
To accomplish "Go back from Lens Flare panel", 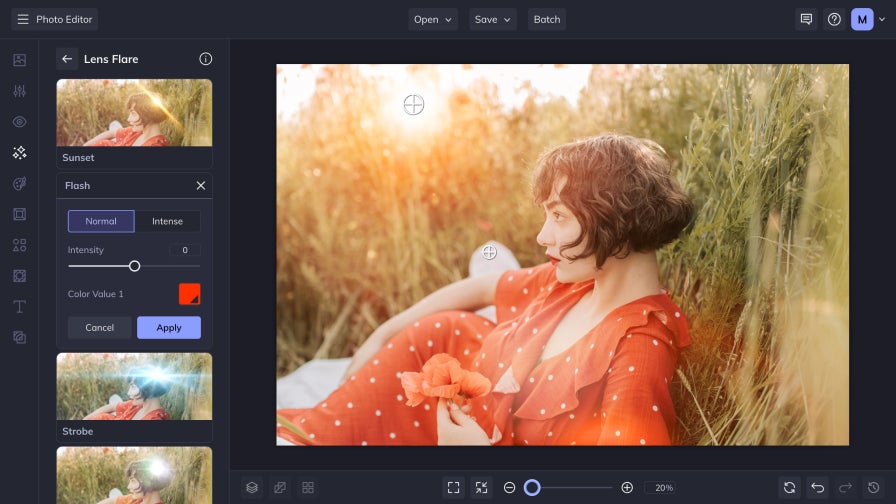I will (67, 59).
